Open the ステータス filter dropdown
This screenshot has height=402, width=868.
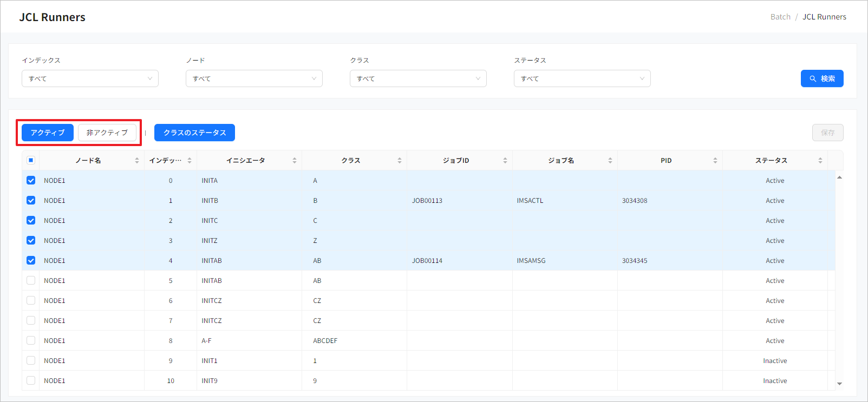[x=582, y=78]
